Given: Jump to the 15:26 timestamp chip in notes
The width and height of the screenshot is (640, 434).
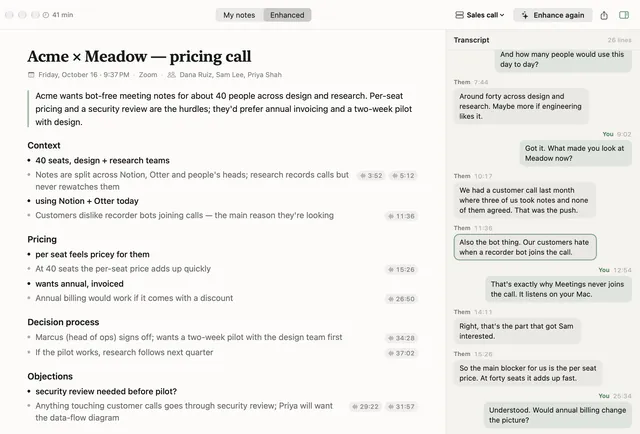Looking at the screenshot, I should click(401, 269).
